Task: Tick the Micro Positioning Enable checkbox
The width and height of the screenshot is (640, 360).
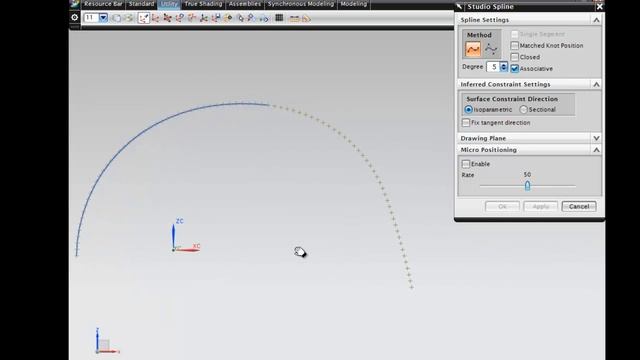Action: pos(466,164)
